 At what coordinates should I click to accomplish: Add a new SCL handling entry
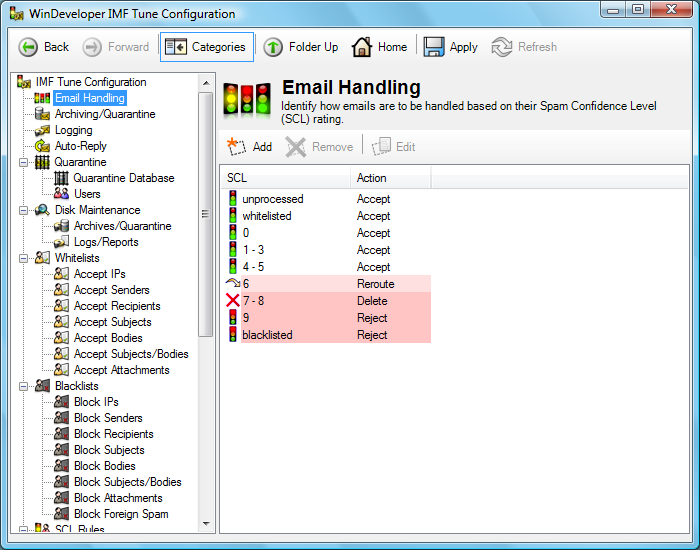pyautogui.click(x=250, y=146)
